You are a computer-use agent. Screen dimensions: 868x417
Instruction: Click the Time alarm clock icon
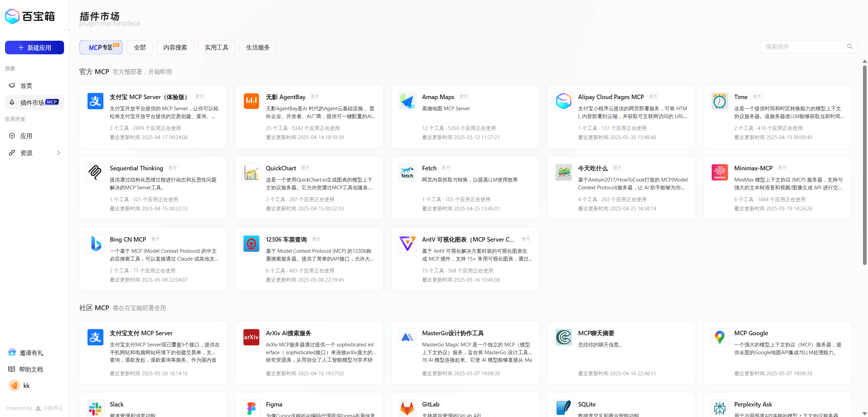click(719, 101)
